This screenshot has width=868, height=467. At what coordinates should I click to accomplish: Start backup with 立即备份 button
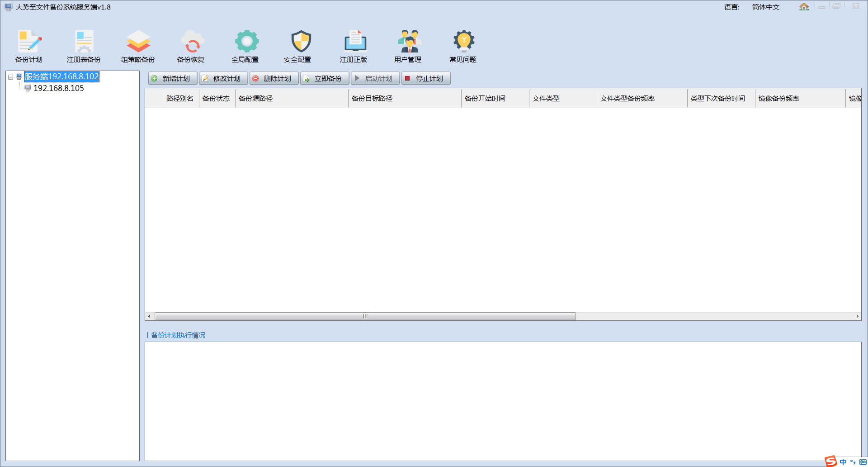tap(325, 79)
